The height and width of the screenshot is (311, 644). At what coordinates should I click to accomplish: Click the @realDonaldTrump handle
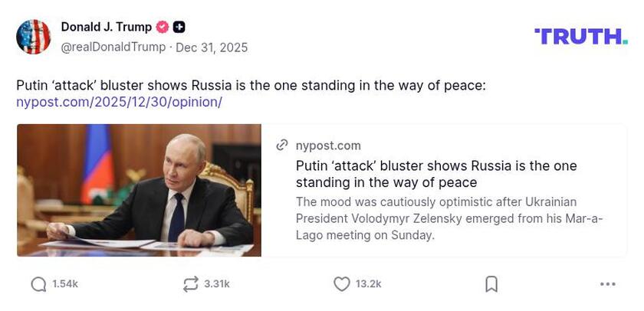[x=113, y=47]
